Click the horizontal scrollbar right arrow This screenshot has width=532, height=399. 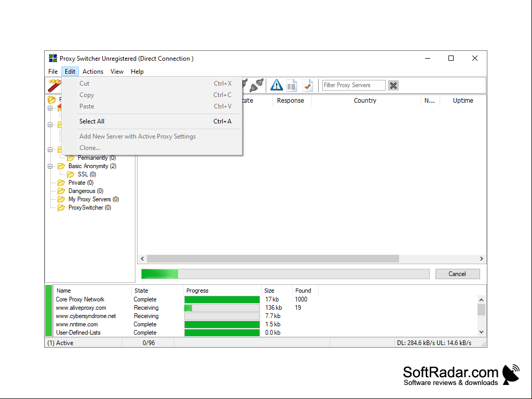(482, 259)
